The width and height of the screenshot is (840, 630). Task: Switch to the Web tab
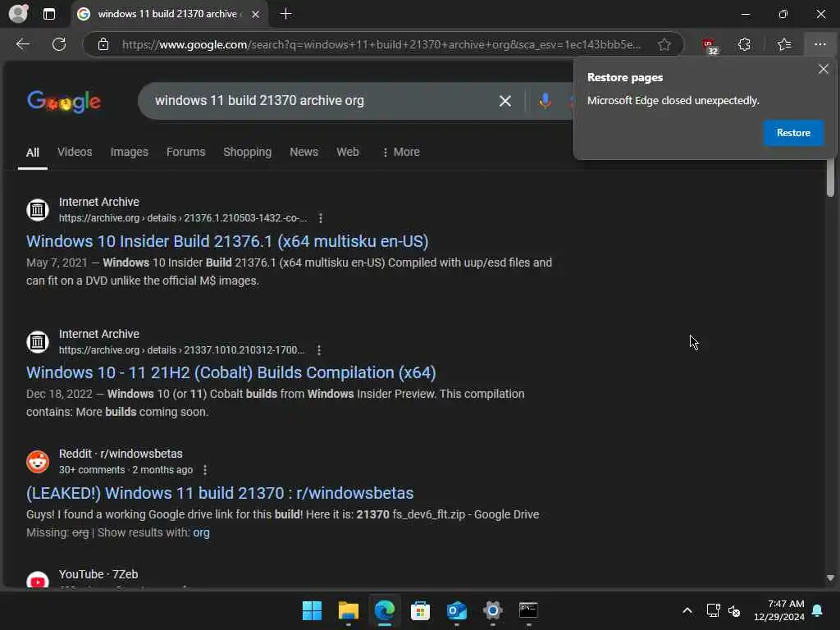(x=348, y=152)
